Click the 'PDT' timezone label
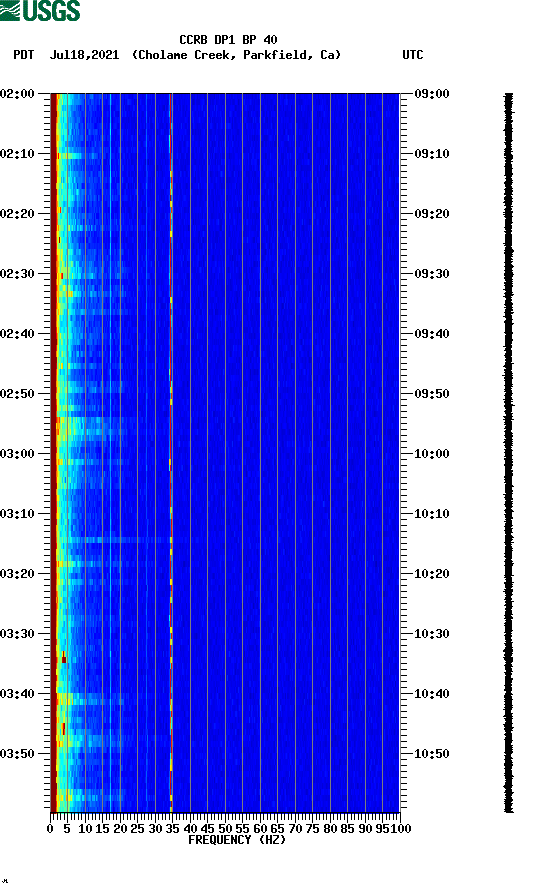The image size is (552, 892). (x=23, y=55)
